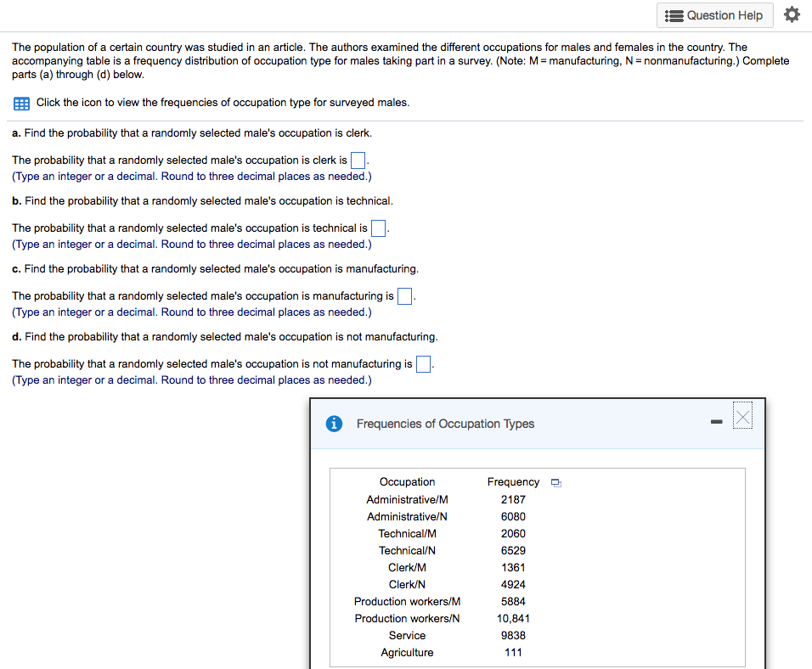This screenshot has width=812, height=669.
Task: Click the info icon in Frequencies popup
Action: (x=334, y=424)
